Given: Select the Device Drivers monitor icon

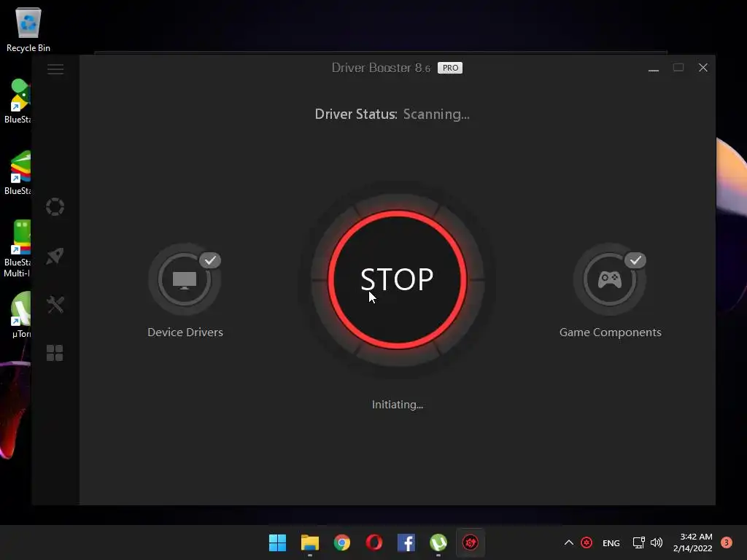Looking at the screenshot, I should (185, 279).
